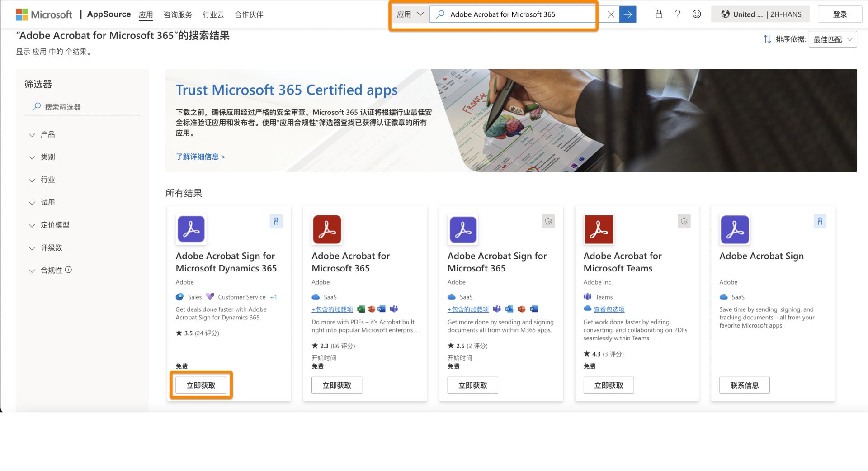Click Teams icon on Adobe Acrobat for Microsoft Teams card
This screenshot has width=868, height=471.
click(x=587, y=297)
